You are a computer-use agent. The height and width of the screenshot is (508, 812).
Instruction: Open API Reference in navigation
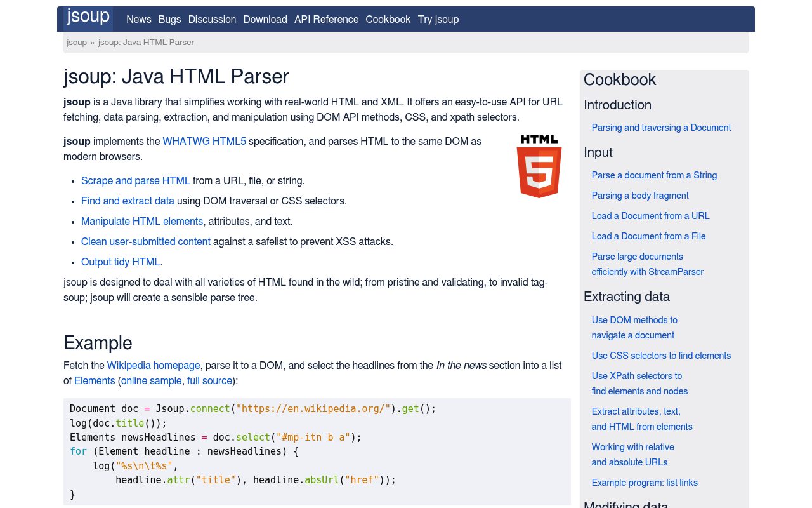[326, 20]
